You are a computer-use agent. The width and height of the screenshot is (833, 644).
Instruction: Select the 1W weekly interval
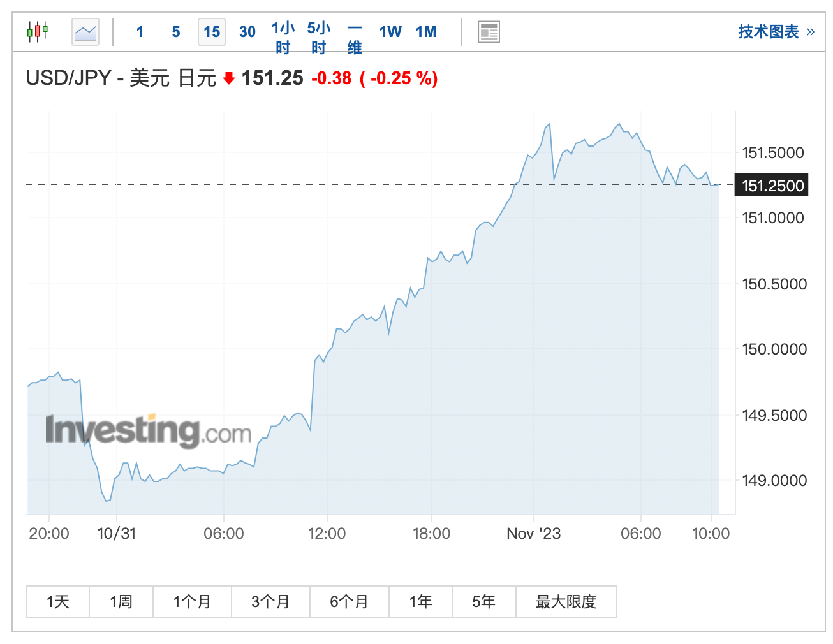pos(390,32)
